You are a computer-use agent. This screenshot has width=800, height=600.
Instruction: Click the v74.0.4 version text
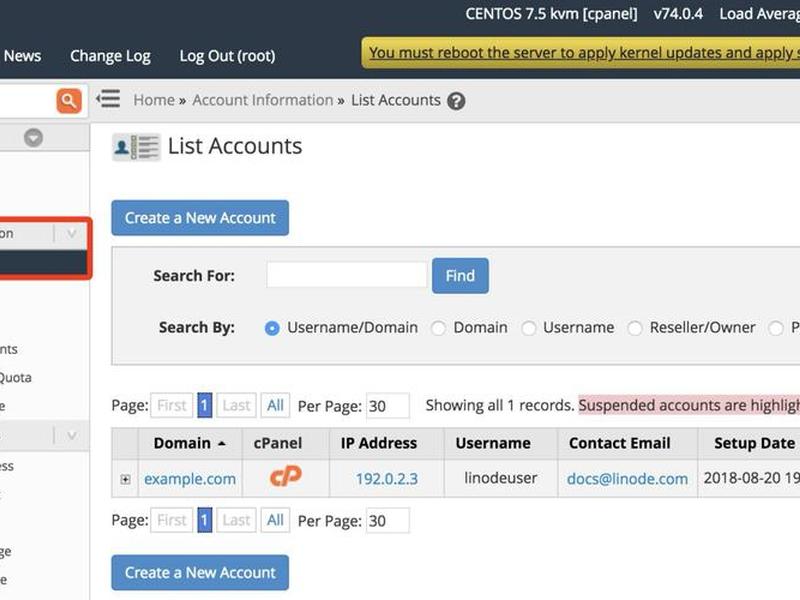tap(678, 14)
